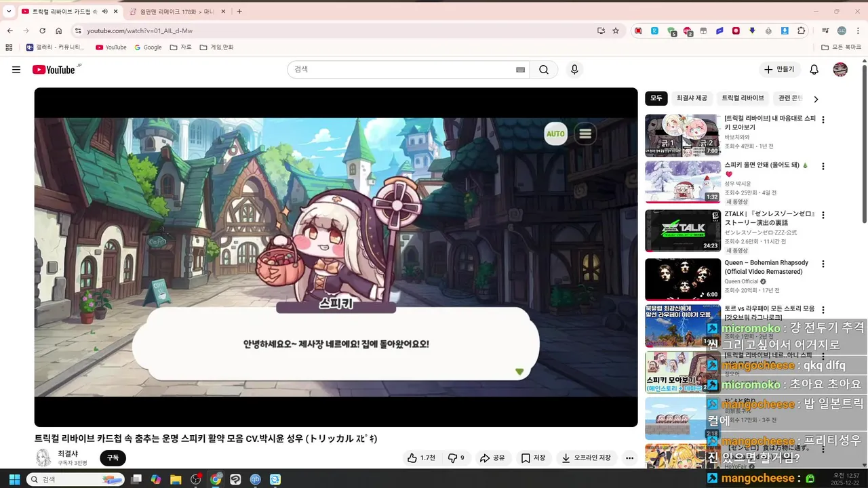This screenshot has width=868, height=488.
Task: Bookmark this page with the star
Action: (616, 30)
